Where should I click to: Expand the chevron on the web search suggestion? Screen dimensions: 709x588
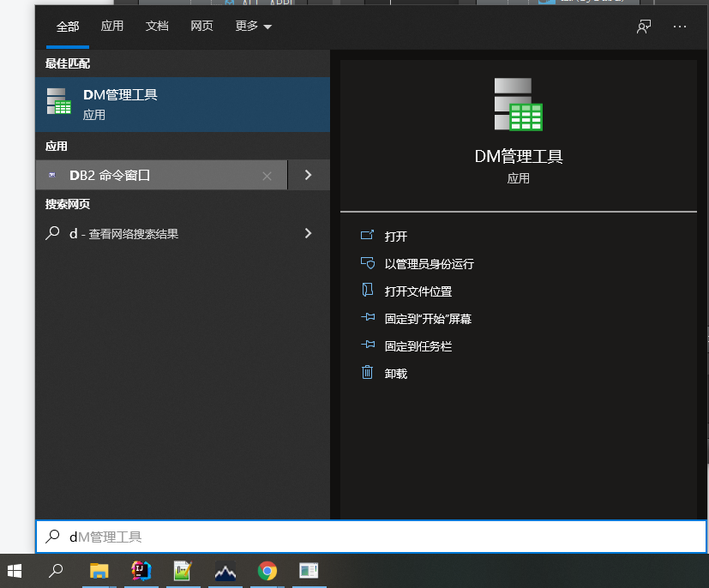point(308,232)
